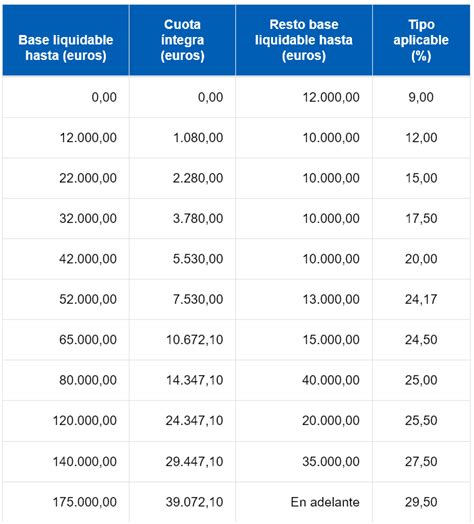The height and width of the screenshot is (524, 474).
Task: Select the 1.080,00 cuota íntegra cell
Action: click(x=182, y=138)
